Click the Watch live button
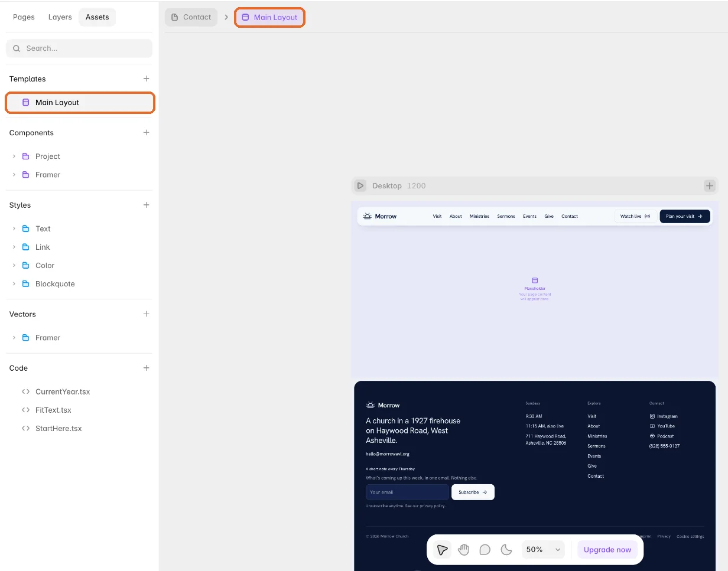Image resolution: width=728 pixels, height=571 pixels. pos(635,216)
